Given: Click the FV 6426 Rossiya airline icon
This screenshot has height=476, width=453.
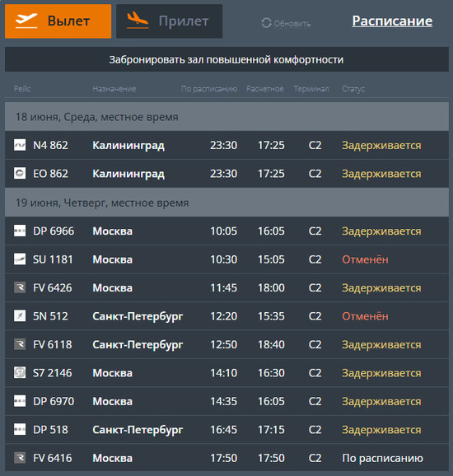Looking at the screenshot, I should pos(20,287).
